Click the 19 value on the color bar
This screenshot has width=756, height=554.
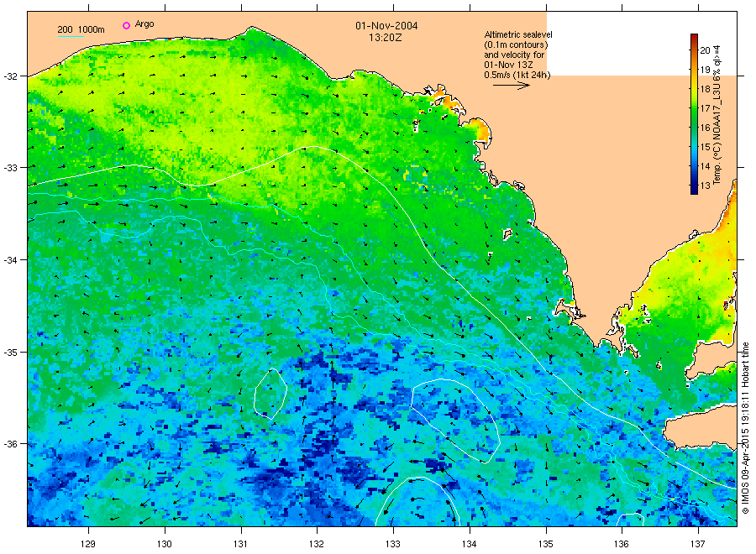click(x=706, y=70)
